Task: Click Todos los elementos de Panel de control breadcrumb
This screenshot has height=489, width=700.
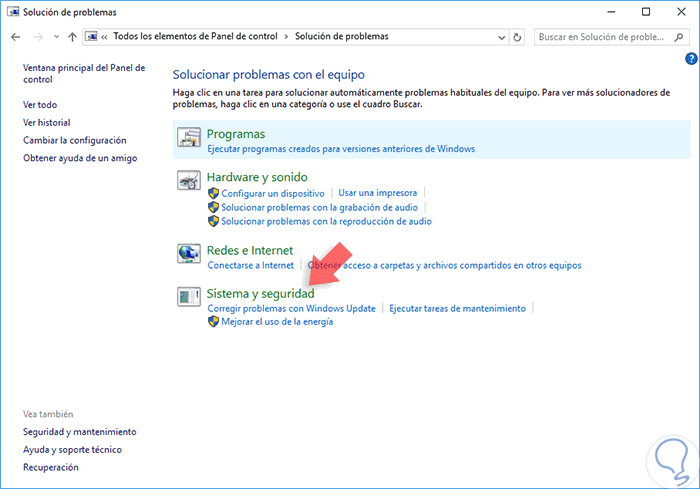Action: point(195,36)
